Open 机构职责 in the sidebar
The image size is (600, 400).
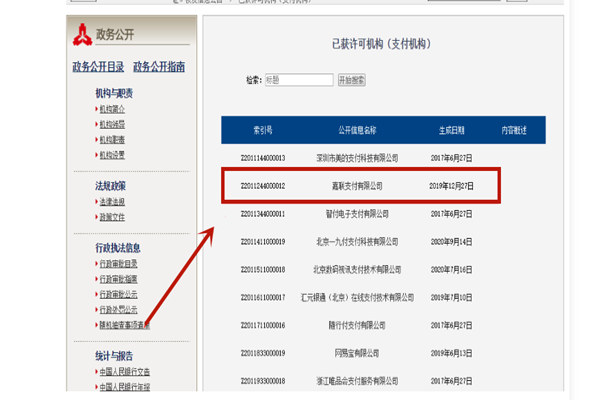(112, 140)
